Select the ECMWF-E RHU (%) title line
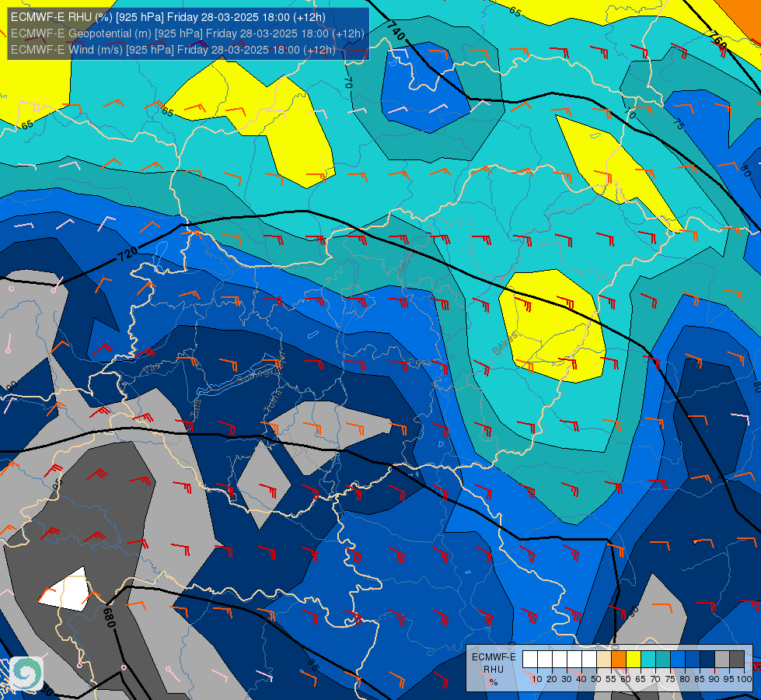The width and height of the screenshot is (761, 700). [168, 17]
